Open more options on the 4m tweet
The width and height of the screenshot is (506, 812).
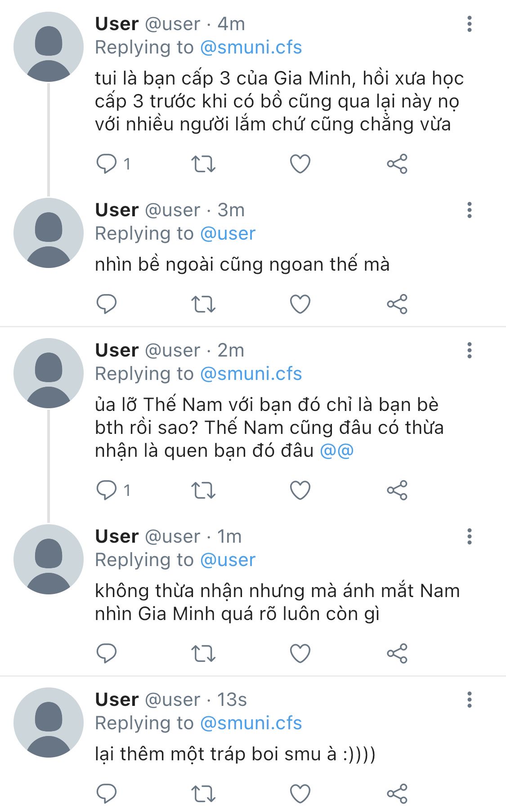(x=469, y=24)
